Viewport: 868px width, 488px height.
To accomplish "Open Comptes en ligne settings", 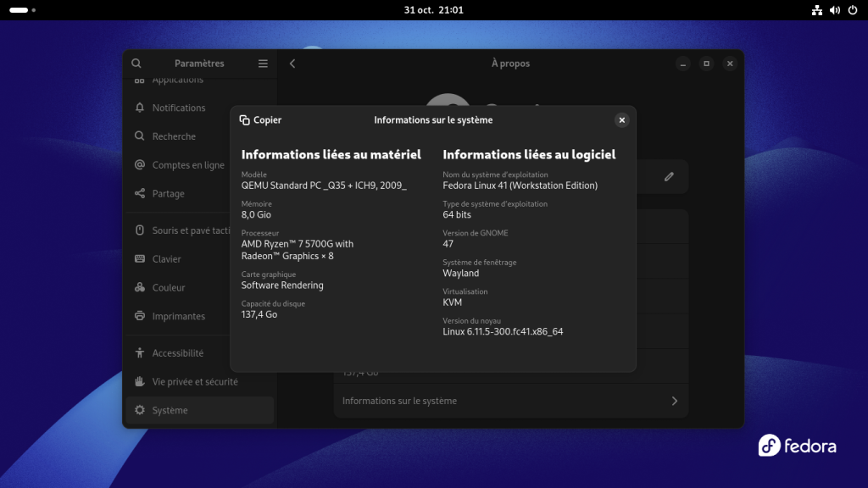I will (x=188, y=165).
